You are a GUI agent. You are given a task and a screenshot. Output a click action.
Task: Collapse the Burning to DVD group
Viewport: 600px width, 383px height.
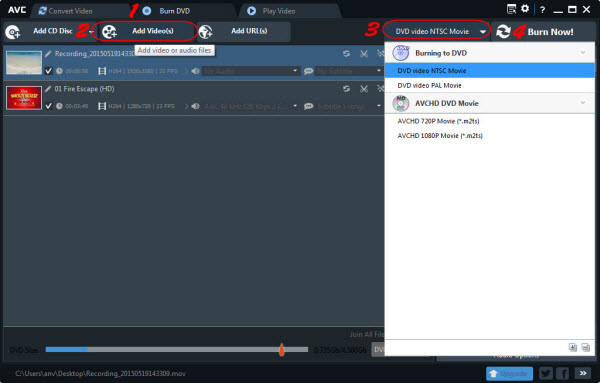click(x=583, y=53)
